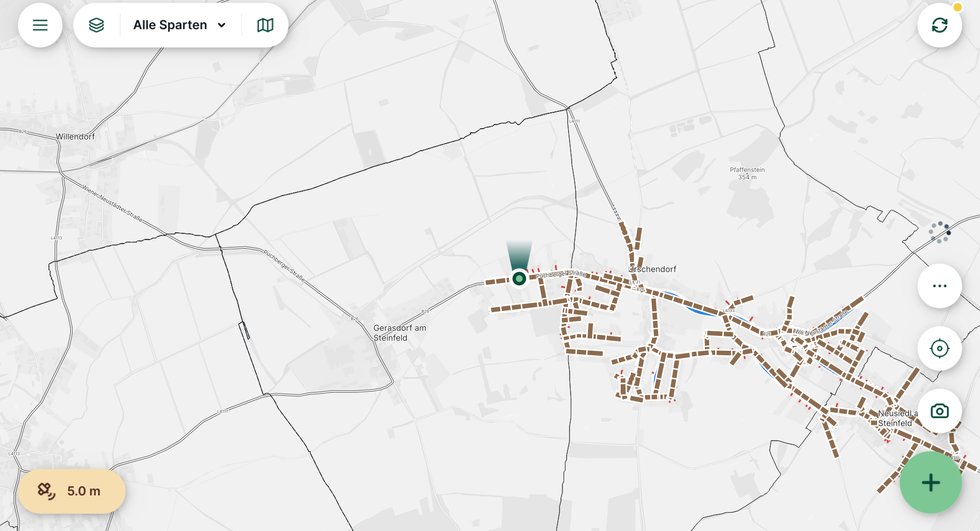Viewport: 980px width, 531px height.
Task: Click the Neusiedl am Steinfeld label
Action: point(897,418)
